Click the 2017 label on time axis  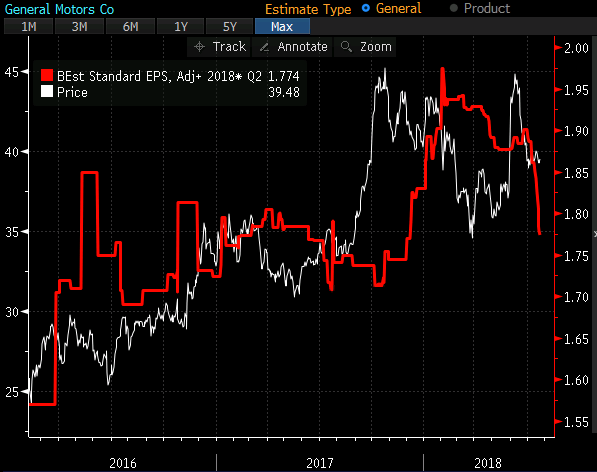pyautogui.click(x=320, y=463)
